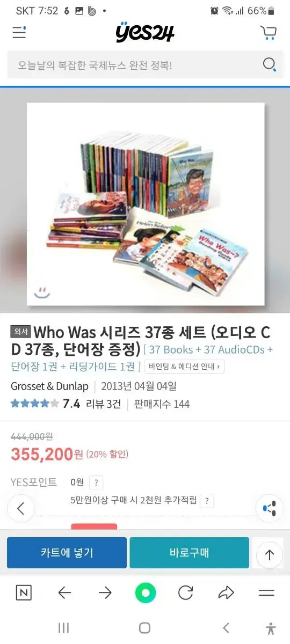Tap the search magnifier icon
290x644 pixels.
[270, 65]
